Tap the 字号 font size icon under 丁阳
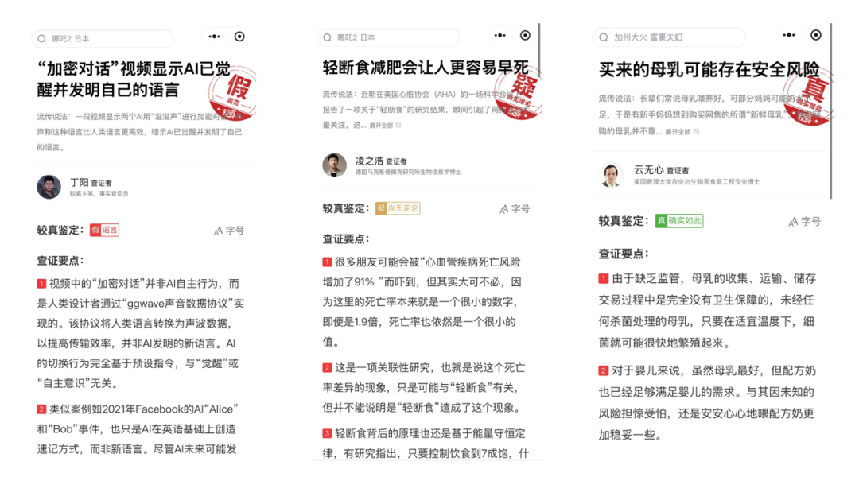This screenshot has height=504, width=859. (228, 231)
